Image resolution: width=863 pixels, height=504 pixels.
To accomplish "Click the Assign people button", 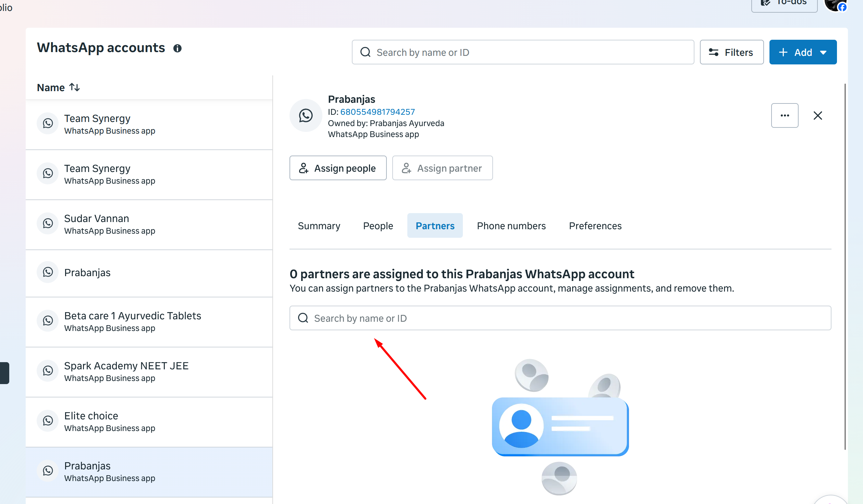I will [x=338, y=168].
